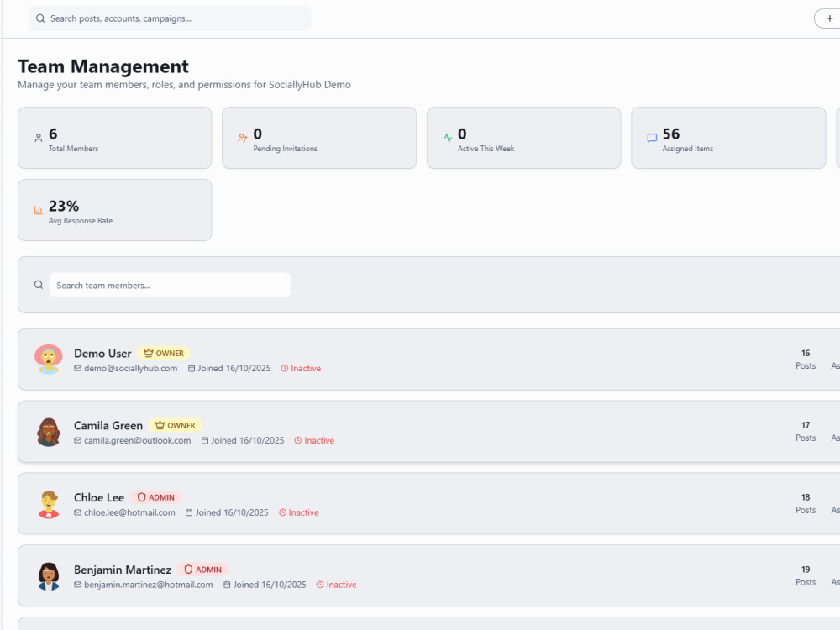
Task: Click the envelope icon before benjamin.martinez@hotmail.com
Action: tap(77, 585)
